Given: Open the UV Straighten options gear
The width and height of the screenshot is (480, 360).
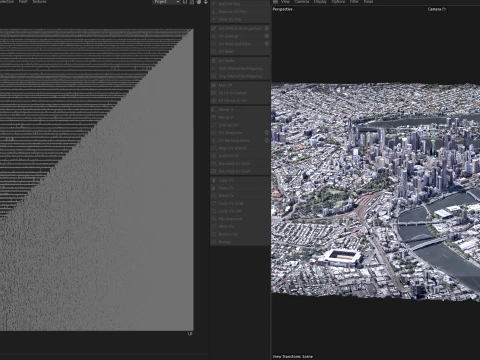Looking at the screenshot, I should point(267,133).
